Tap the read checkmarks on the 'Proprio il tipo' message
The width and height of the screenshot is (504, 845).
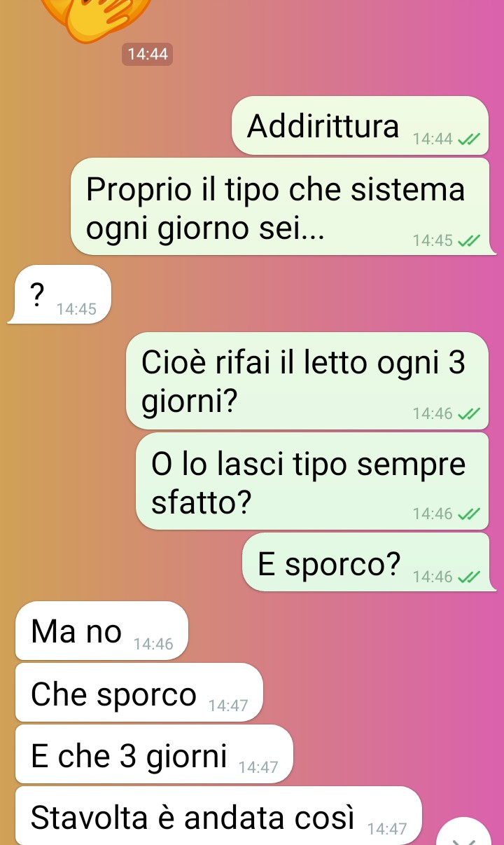tap(468, 242)
